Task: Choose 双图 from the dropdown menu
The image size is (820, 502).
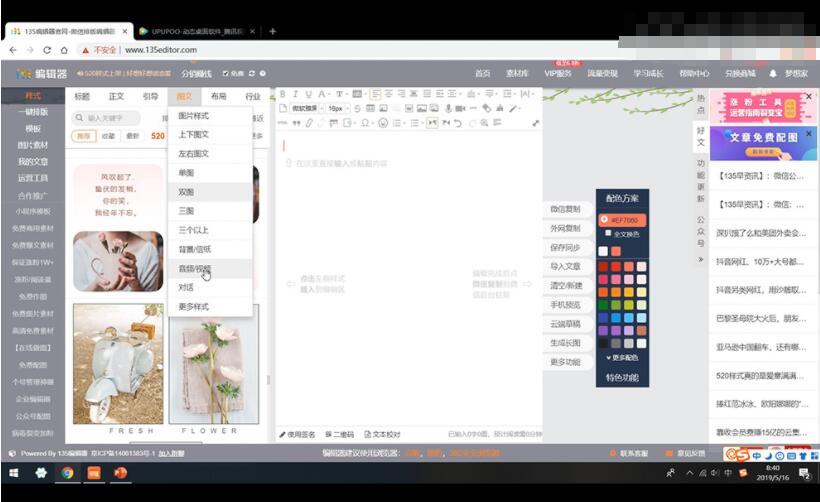Action: [x=210, y=192]
